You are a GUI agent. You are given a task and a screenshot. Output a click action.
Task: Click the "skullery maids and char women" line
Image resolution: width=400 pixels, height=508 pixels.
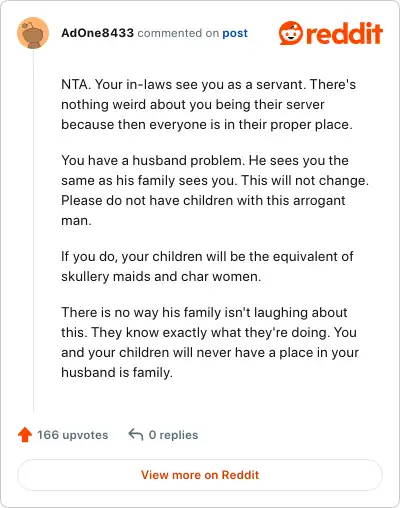[x=161, y=277]
